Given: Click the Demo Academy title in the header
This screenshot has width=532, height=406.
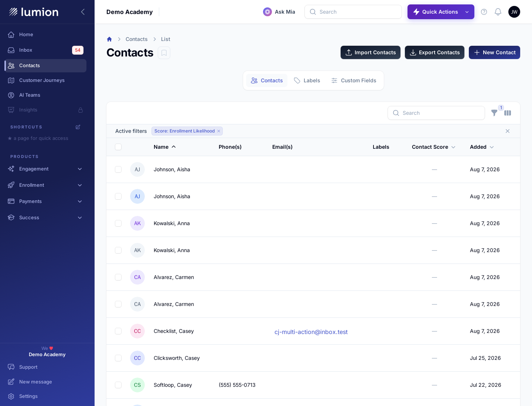Looking at the screenshot, I should pos(130,12).
